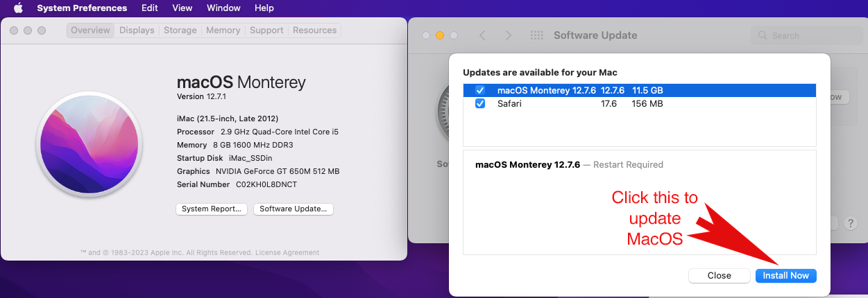Click Install Now button

point(785,276)
